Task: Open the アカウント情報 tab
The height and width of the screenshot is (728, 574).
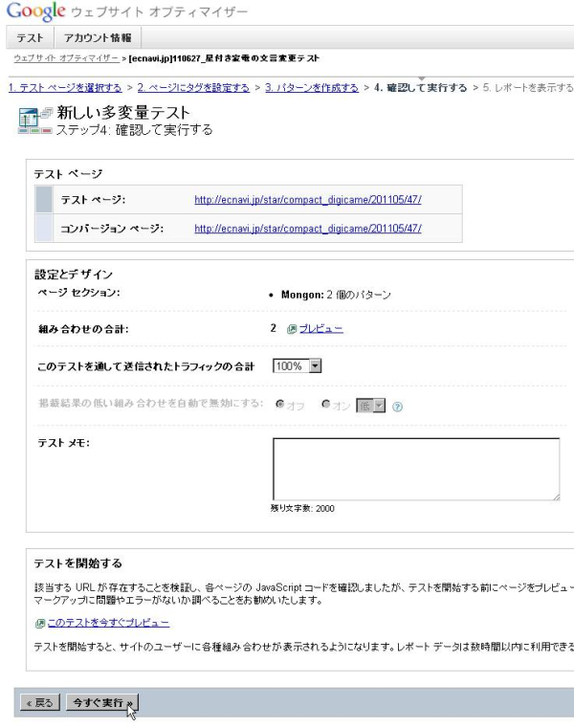Action: coord(98,37)
